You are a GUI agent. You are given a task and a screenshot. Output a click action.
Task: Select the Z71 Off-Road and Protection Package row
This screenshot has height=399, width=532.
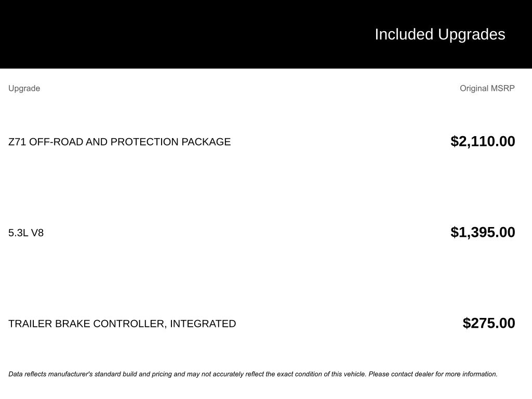119,142
